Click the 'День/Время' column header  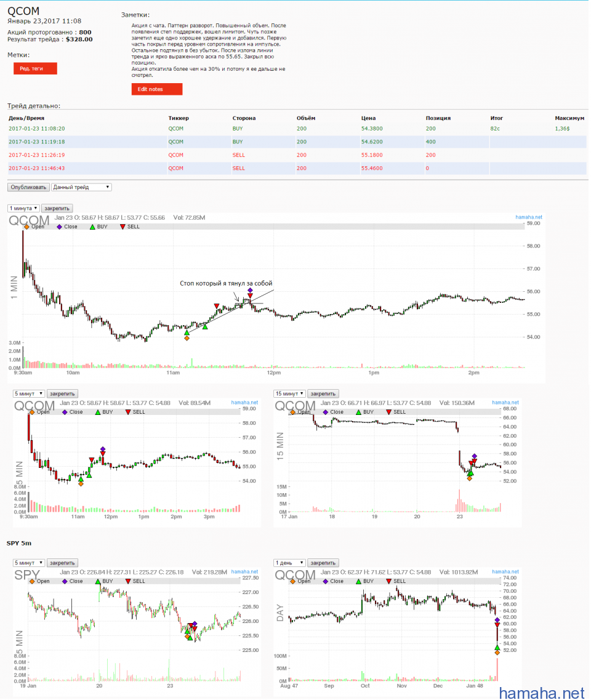pyautogui.click(x=26, y=118)
